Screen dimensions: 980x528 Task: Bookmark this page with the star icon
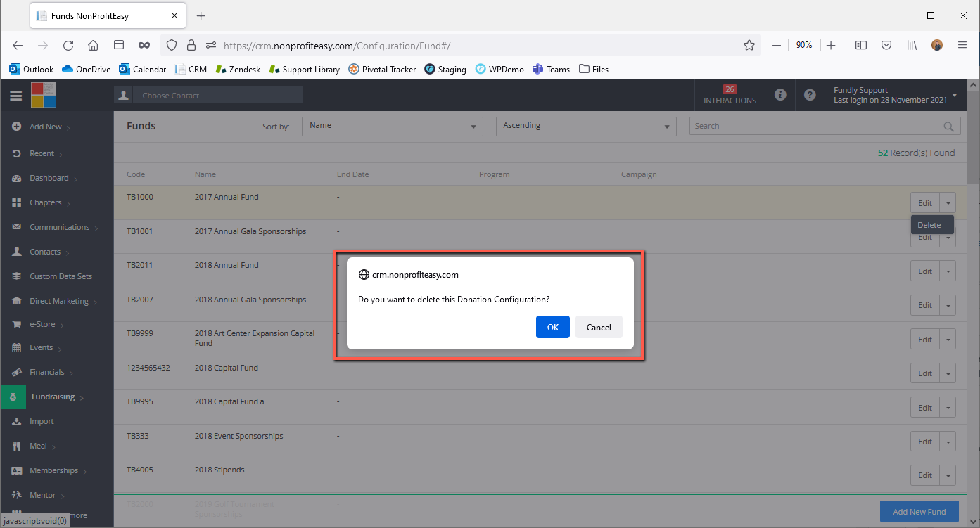[749, 45]
